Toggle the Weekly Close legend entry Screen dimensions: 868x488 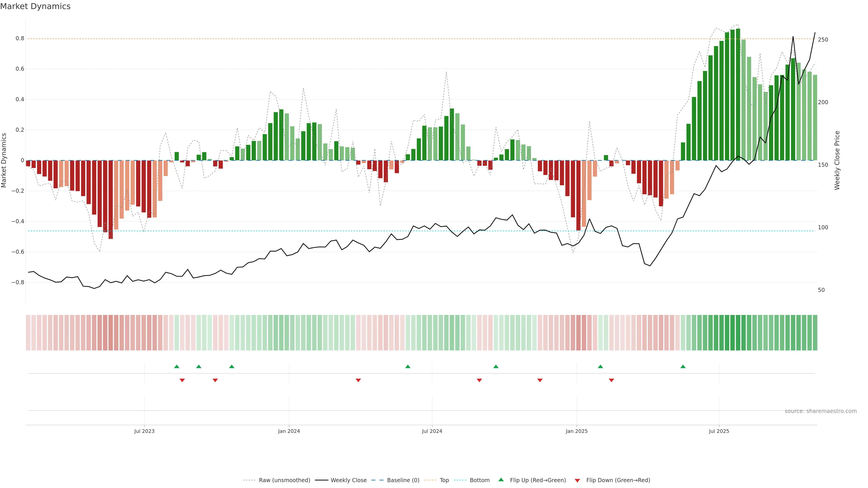[348, 480]
